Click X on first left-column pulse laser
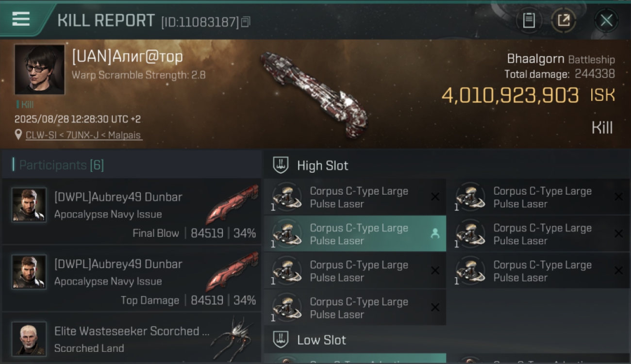631x364 pixels. 435,197
